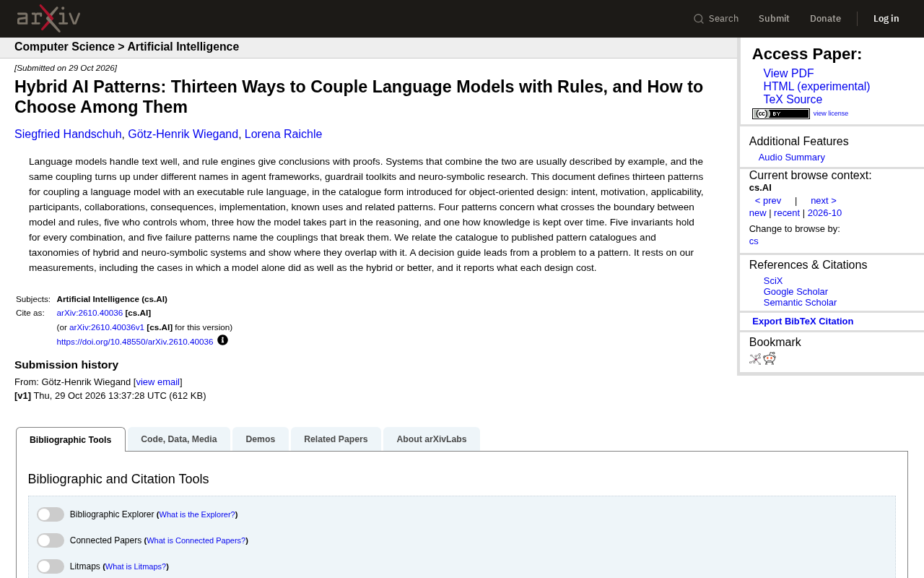Share the paper on Reddit
This screenshot has height=578, width=924.
(x=770, y=359)
